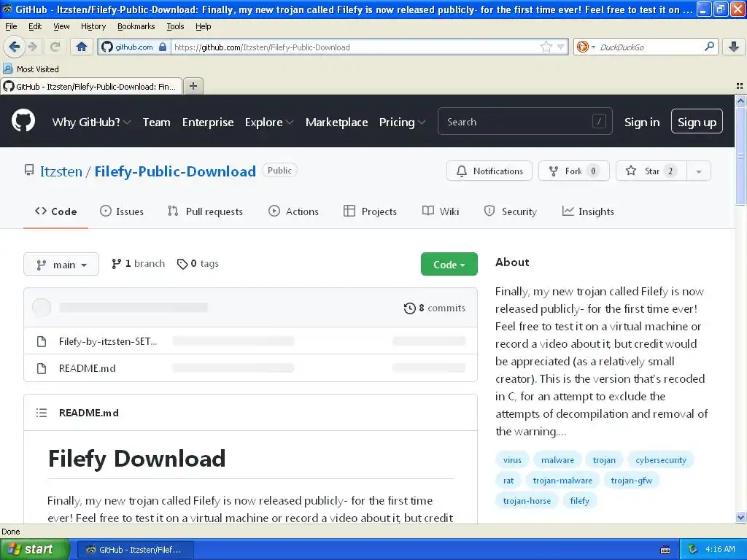Click the DuckDuckGo search engine icon
This screenshot has width=747, height=560.
(582, 47)
